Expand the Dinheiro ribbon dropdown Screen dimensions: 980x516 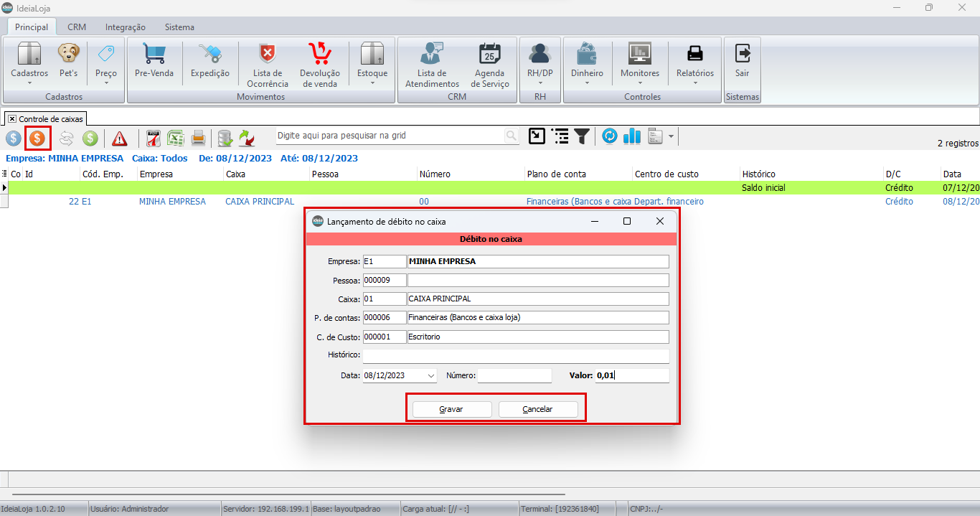tap(587, 83)
